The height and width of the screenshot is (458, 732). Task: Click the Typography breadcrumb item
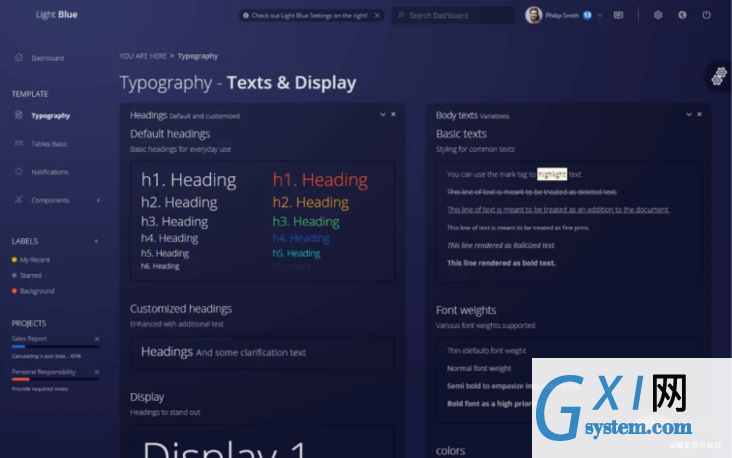click(x=197, y=56)
